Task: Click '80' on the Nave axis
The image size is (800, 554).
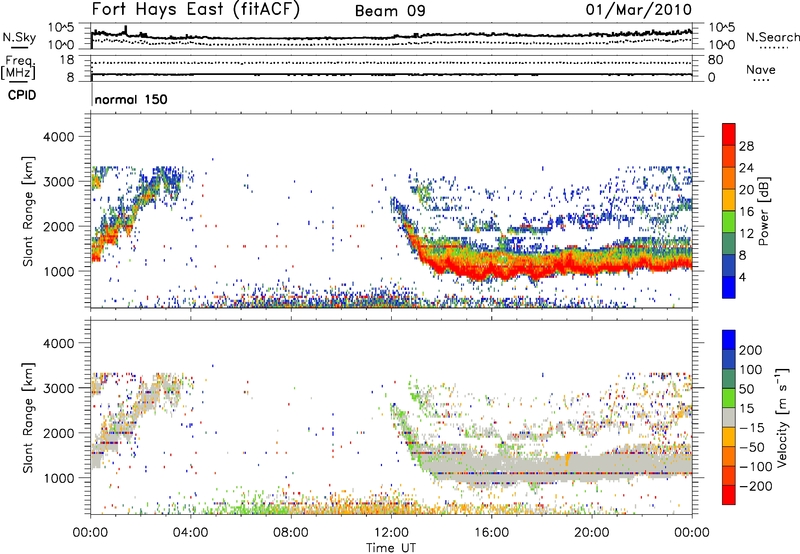Action: tap(715, 60)
